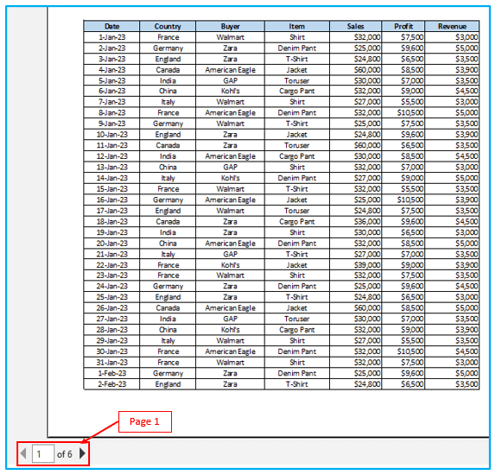The width and height of the screenshot is (497, 476).
Task: Select the Revenue column header
Action: 452,26
